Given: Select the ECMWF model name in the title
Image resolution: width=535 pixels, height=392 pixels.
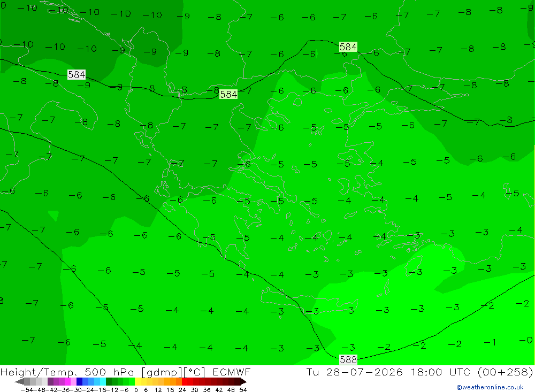Looking at the screenshot, I should pyautogui.click(x=232, y=372).
